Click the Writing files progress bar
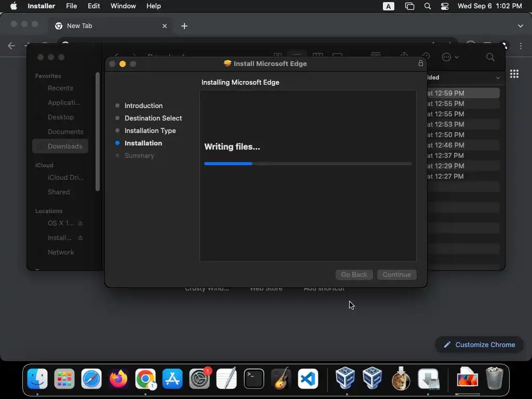The image size is (532, 399). tap(308, 164)
